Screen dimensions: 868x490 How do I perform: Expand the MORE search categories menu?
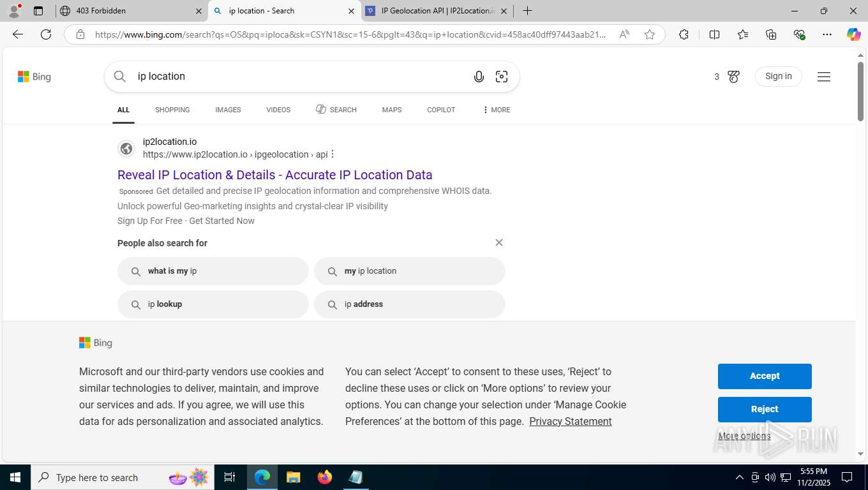click(497, 110)
